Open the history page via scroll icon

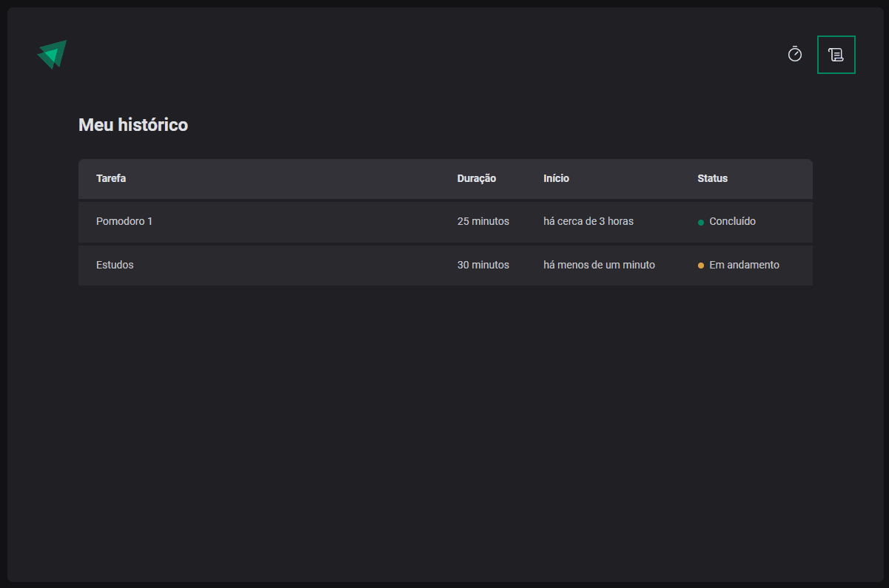pos(836,55)
